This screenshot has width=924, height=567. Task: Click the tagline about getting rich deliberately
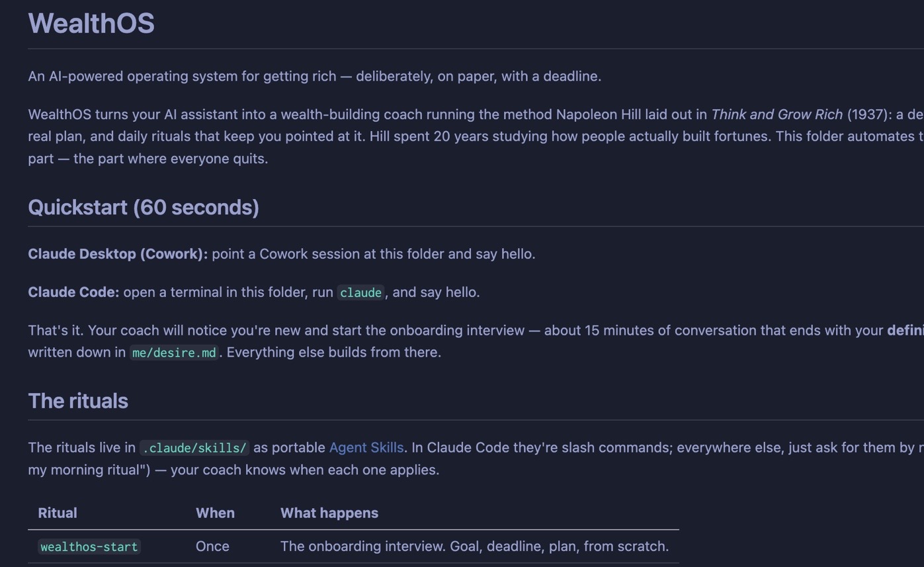point(315,76)
